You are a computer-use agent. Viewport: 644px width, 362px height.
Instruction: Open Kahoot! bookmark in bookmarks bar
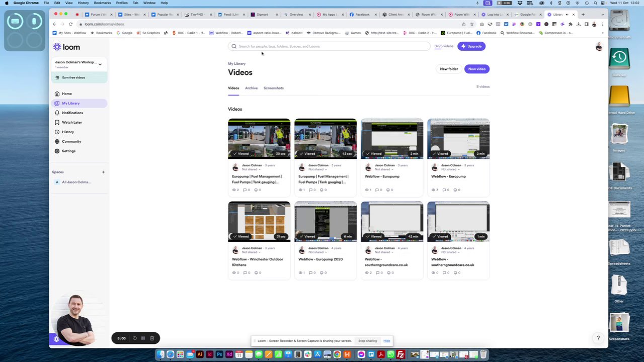(294, 33)
